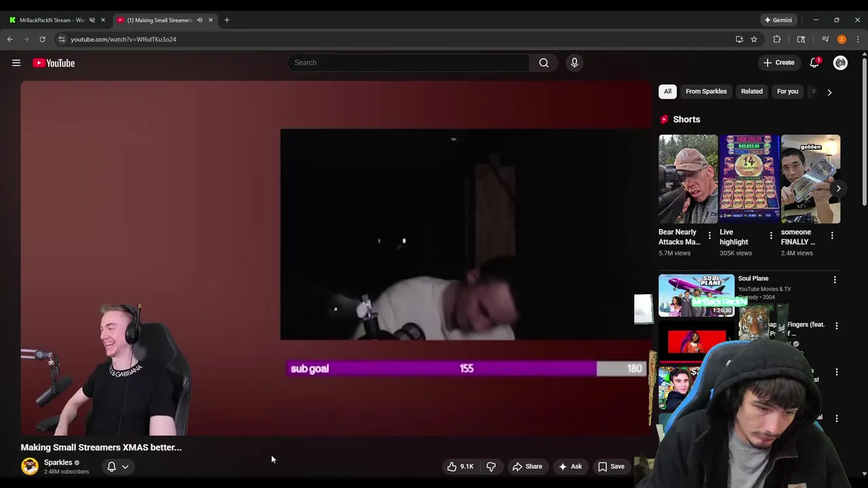This screenshot has width=868, height=488.
Task: Share the video
Action: point(527,466)
